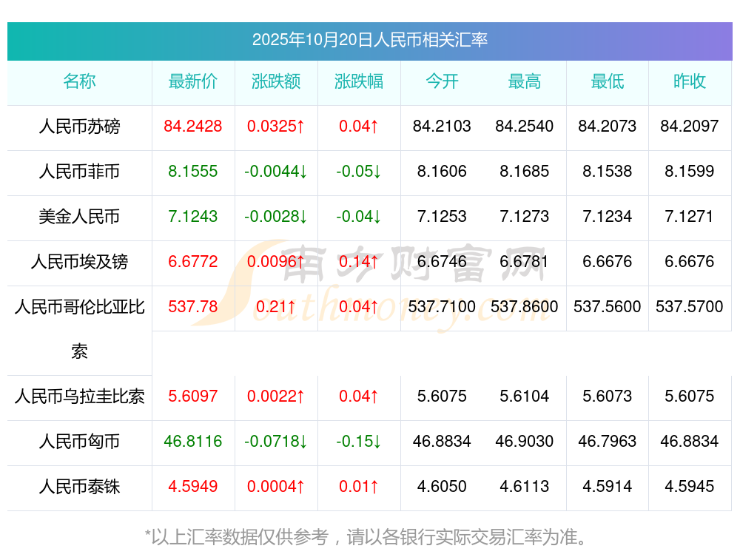Select the 最高 value 537.8600
Viewport: 740px width, 560px height.
pyautogui.click(x=525, y=307)
